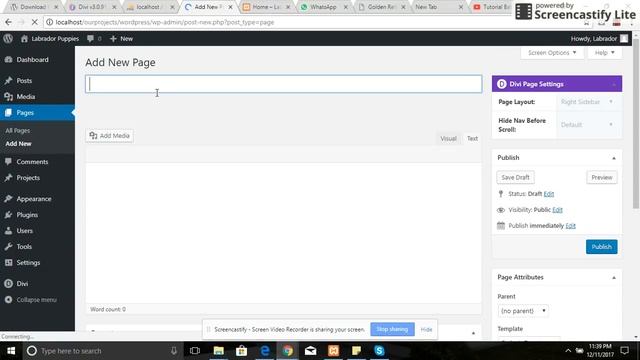Viewport: 640px width, 360px height.
Task: Click the Save Draft button
Action: 515,178
